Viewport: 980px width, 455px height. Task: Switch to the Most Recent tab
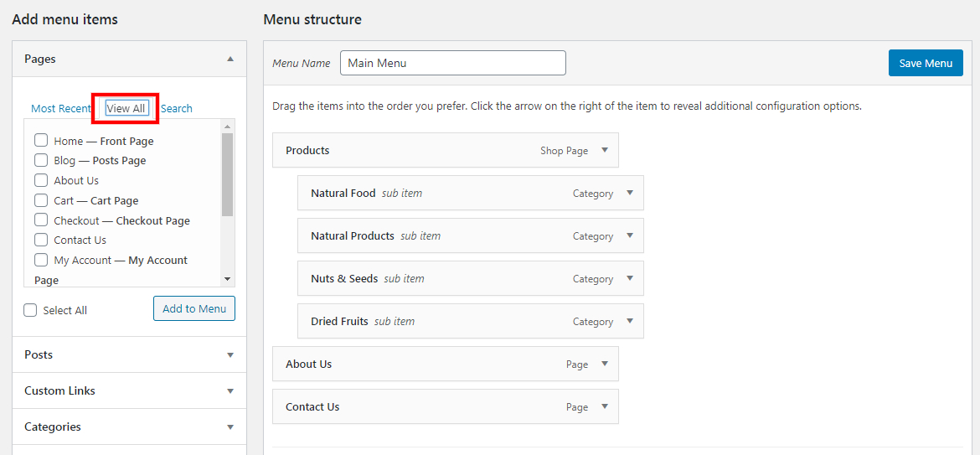point(61,108)
